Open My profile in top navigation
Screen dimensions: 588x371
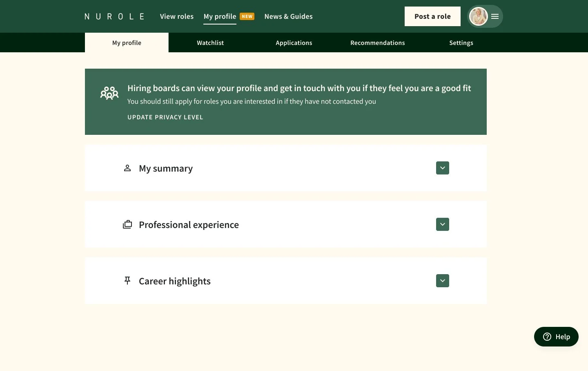coord(220,16)
